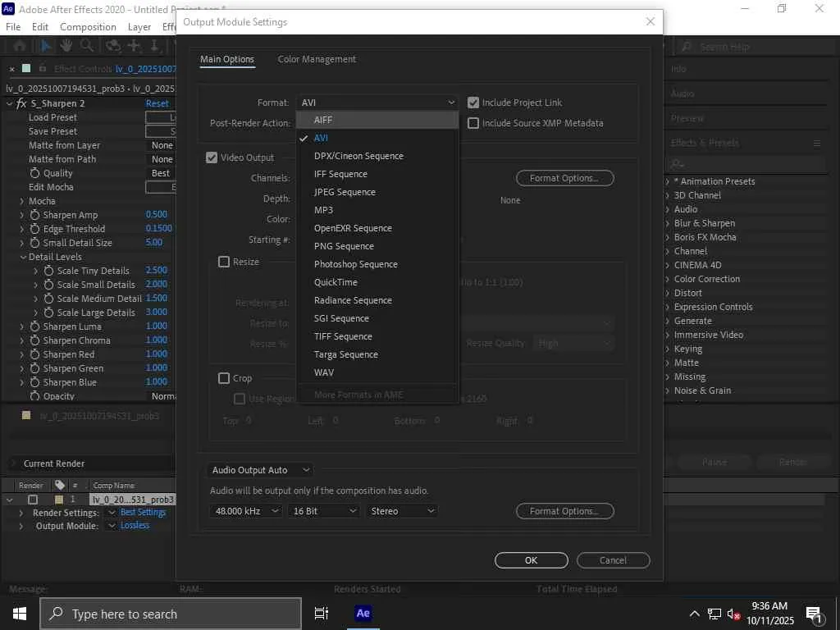Image resolution: width=840 pixels, height=630 pixels.
Task: Change the 48.000 kHz sample rate dropdown
Action: tap(245, 511)
